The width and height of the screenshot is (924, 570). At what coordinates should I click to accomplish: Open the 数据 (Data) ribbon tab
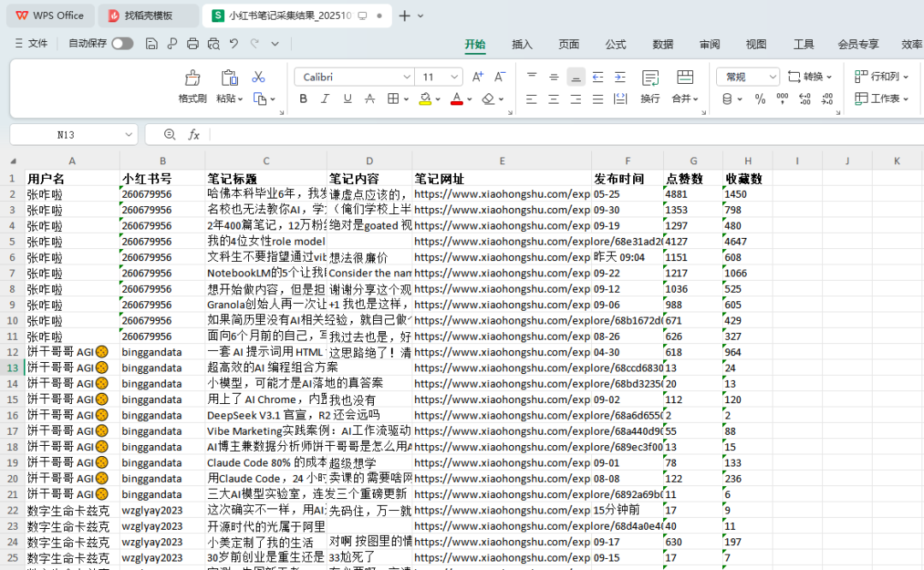pyautogui.click(x=662, y=45)
